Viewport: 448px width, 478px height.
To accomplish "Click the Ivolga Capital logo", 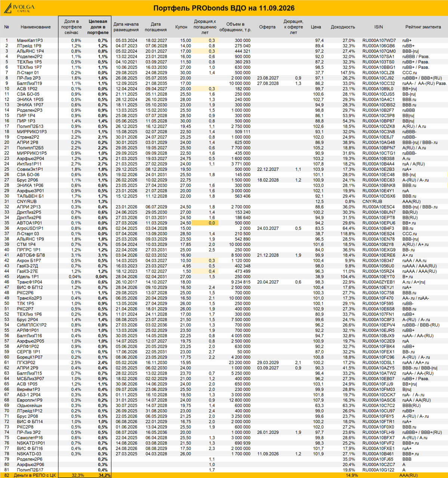I will [19, 9].
